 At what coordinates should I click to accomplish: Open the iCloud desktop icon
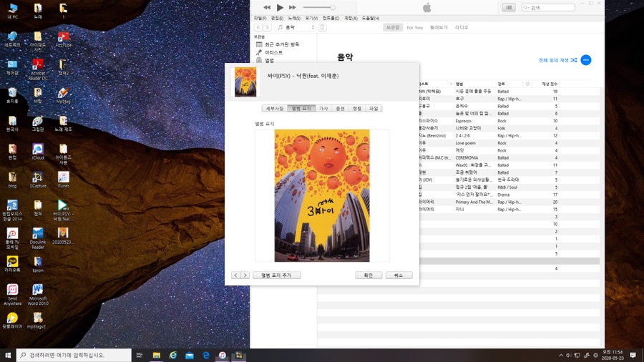pyautogui.click(x=38, y=152)
